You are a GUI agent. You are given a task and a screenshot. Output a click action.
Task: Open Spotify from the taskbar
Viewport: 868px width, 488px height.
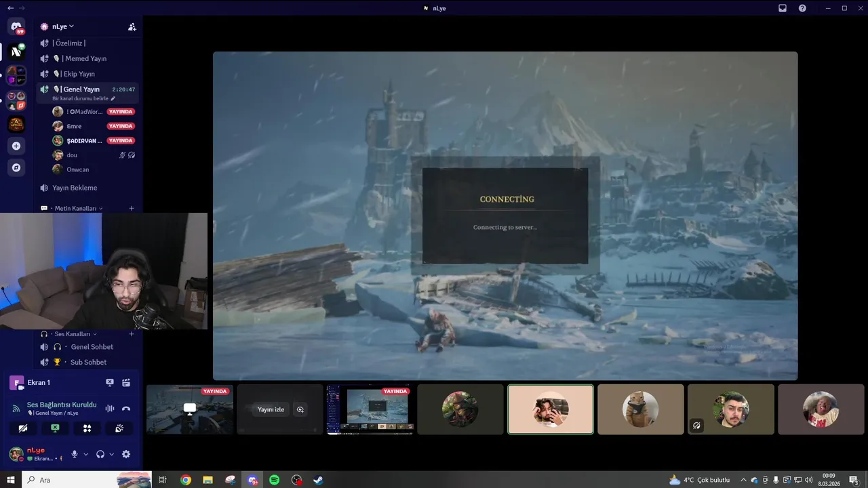(274, 480)
